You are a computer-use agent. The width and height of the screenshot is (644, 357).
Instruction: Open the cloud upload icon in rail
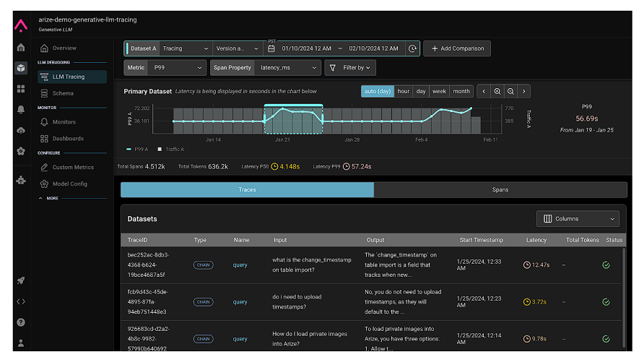pyautogui.click(x=21, y=130)
